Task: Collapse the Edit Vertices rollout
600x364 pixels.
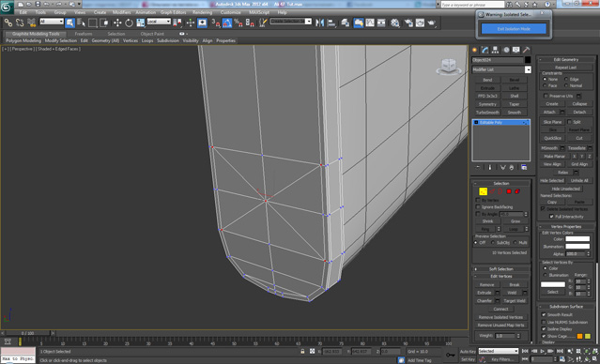Action: pyautogui.click(x=500, y=276)
